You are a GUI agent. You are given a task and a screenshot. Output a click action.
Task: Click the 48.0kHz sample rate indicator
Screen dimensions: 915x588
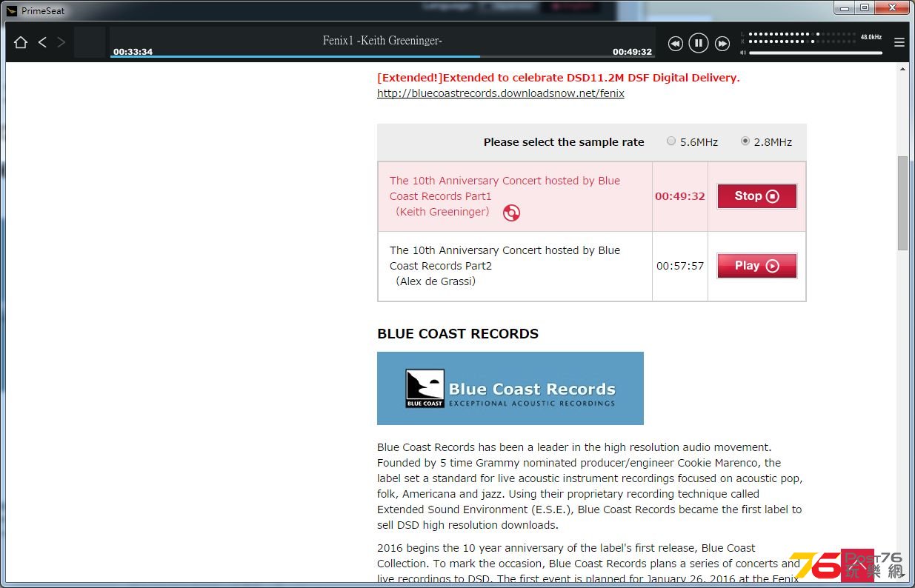871,36
